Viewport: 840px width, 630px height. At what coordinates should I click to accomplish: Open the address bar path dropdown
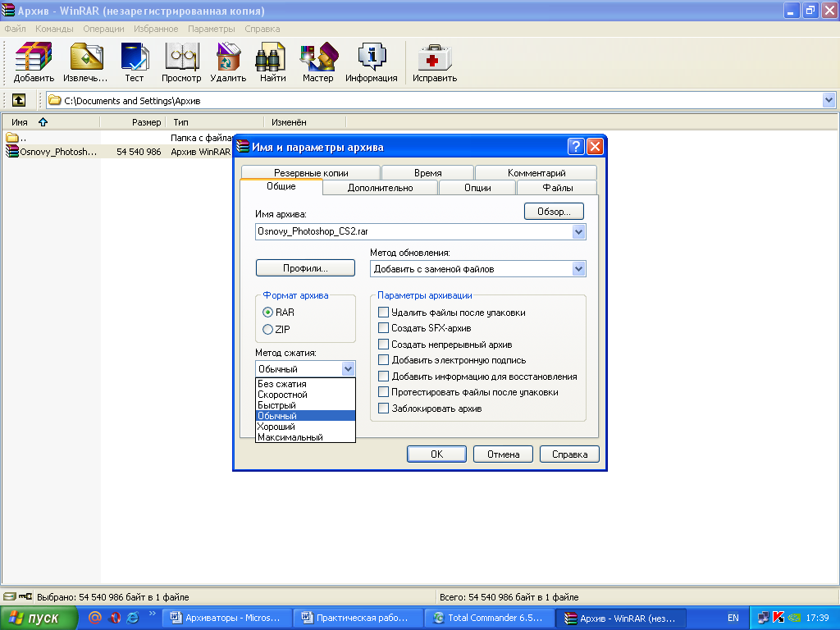pyautogui.click(x=829, y=100)
